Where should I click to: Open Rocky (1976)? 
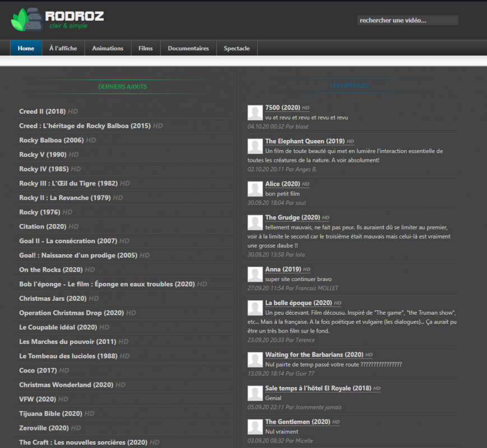[39, 212]
